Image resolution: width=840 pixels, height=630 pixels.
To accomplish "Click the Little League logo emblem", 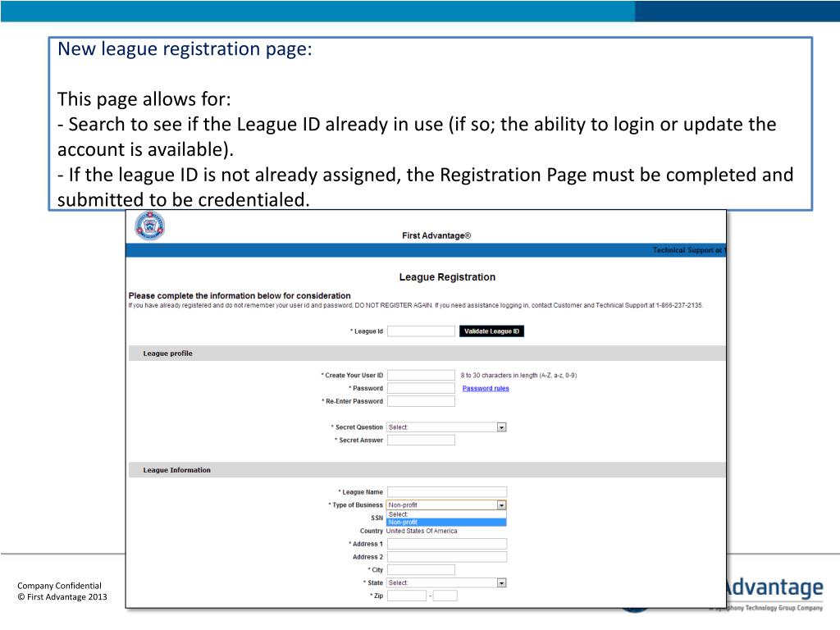I will click(x=150, y=226).
